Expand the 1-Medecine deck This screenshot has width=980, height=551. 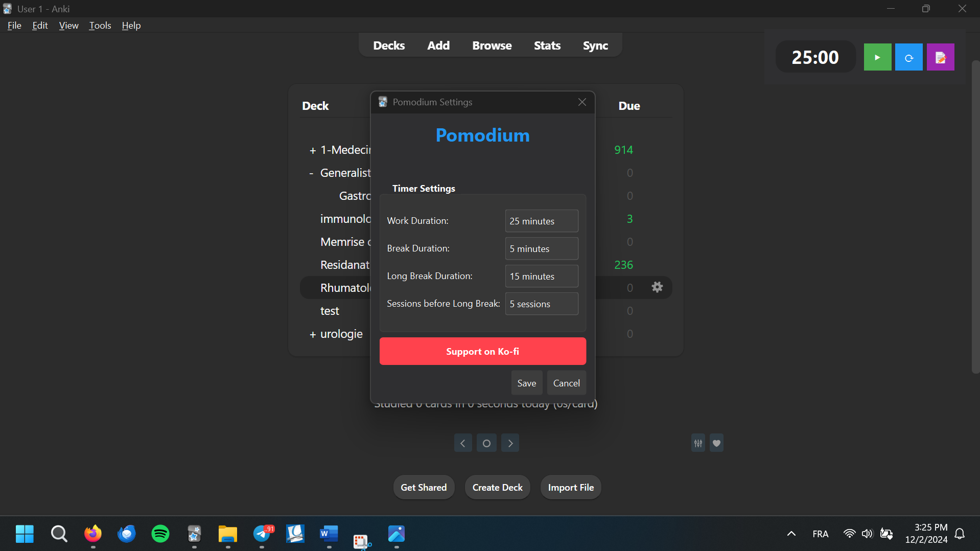coord(313,150)
